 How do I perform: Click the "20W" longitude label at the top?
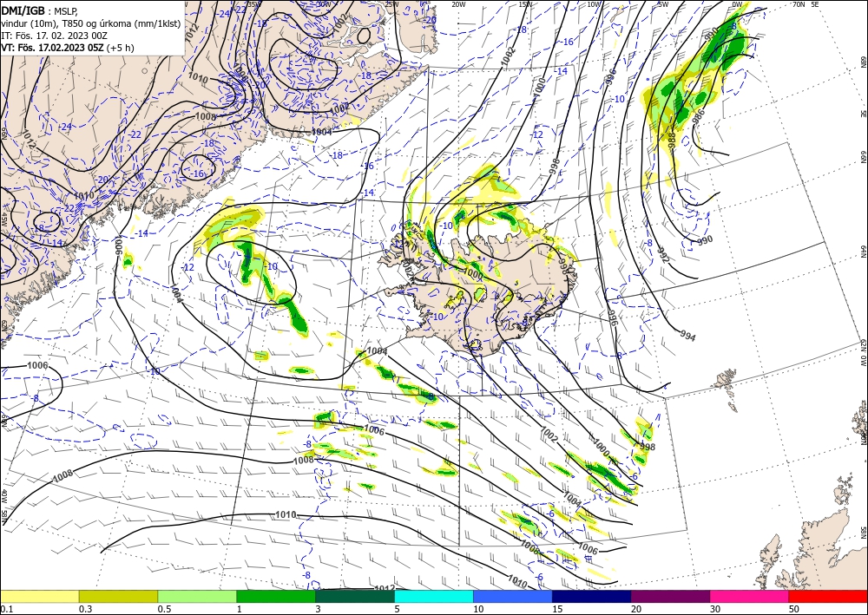coord(457,4)
